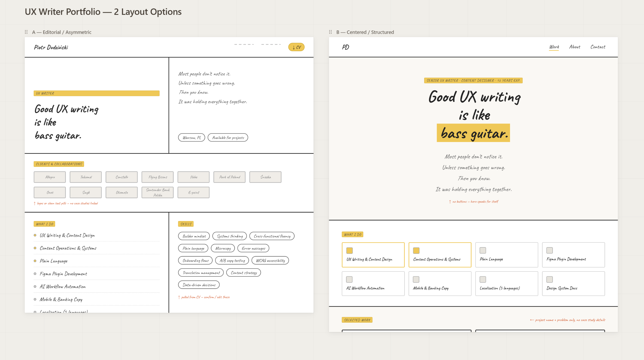The width and height of the screenshot is (644, 360).
Task: Select the Onet client box
Action: tap(50, 192)
